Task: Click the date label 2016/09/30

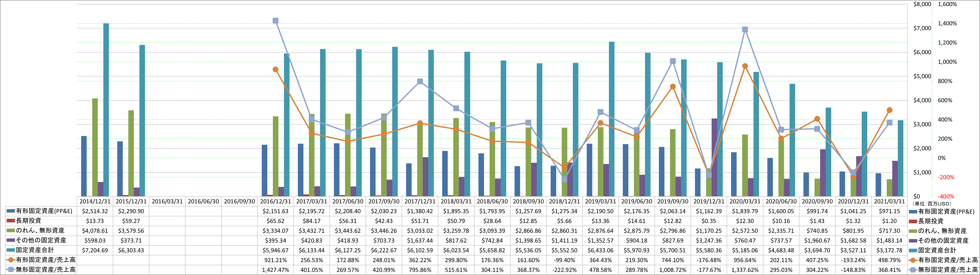Action: pos(239,201)
